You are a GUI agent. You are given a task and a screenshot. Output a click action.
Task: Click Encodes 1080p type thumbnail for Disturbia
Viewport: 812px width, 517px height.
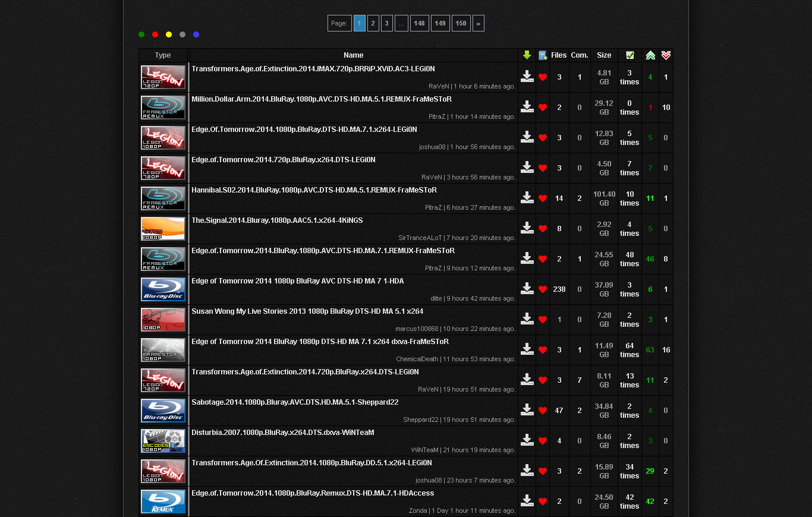pos(163,441)
